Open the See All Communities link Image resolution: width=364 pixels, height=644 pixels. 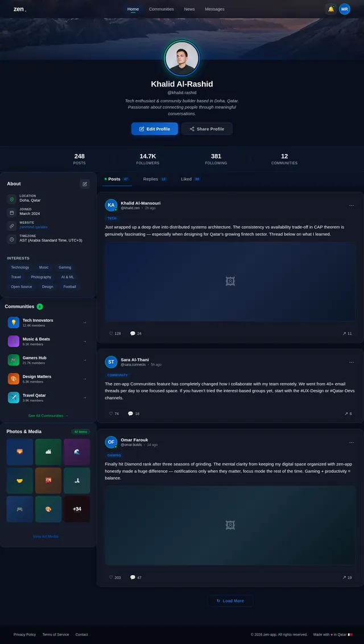tap(48, 416)
